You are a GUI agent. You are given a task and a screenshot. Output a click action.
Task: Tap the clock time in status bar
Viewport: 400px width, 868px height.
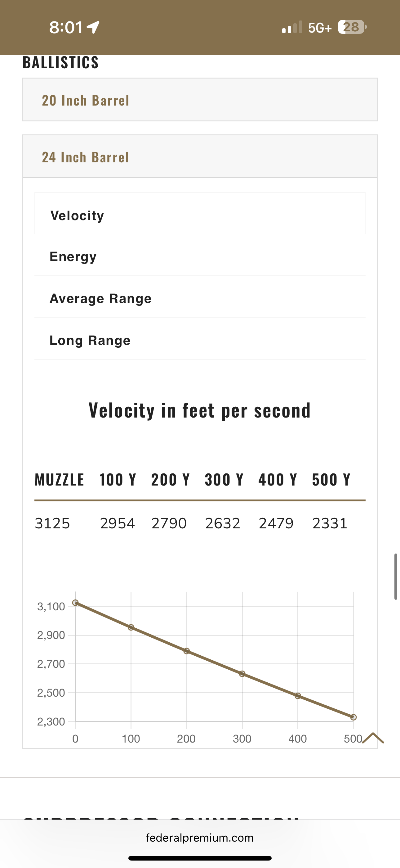pyautogui.click(x=66, y=27)
